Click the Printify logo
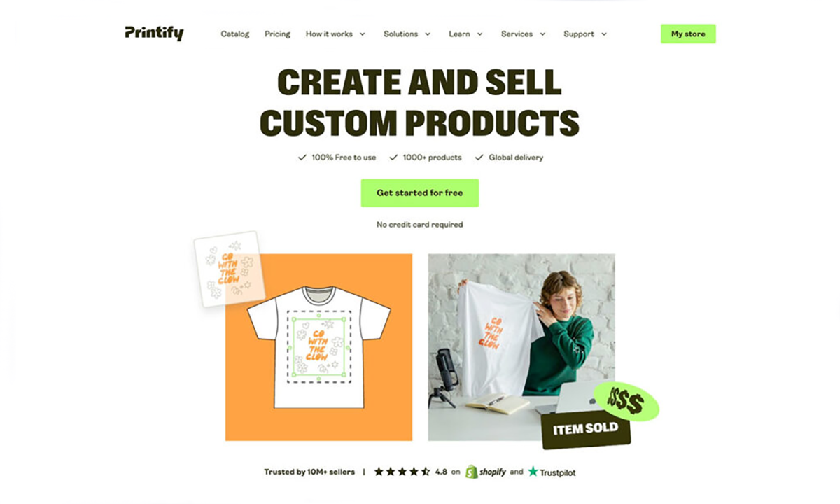Screen dimensions: 840x504 pyautogui.click(x=154, y=33)
